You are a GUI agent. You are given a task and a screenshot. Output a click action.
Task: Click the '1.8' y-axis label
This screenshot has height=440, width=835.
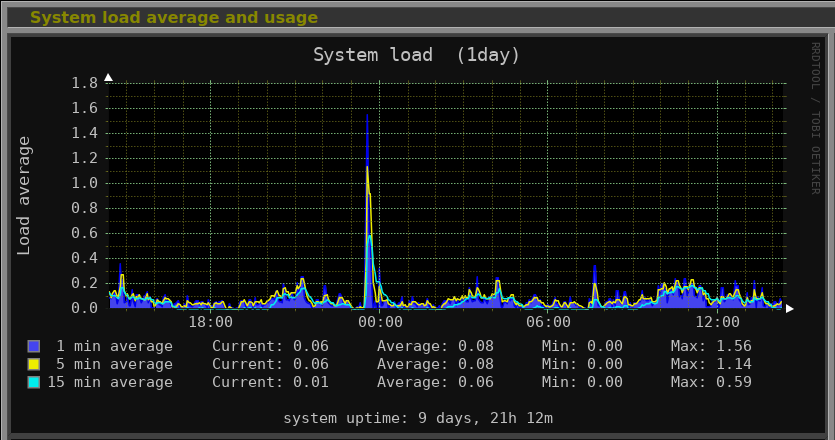point(85,83)
